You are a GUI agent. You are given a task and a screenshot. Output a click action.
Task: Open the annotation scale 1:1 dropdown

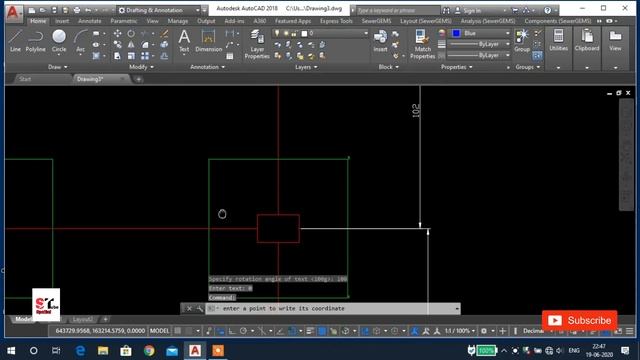tap(460, 331)
